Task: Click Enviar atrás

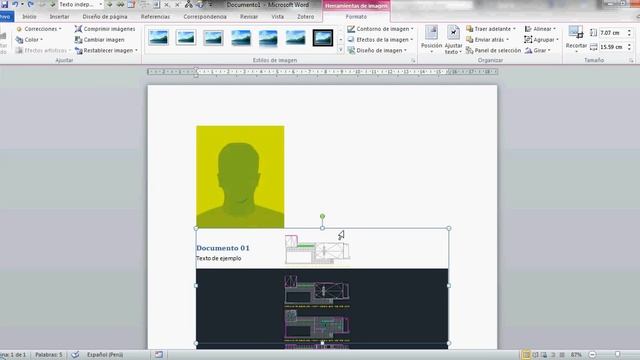Action: pyautogui.click(x=488, y=40)
